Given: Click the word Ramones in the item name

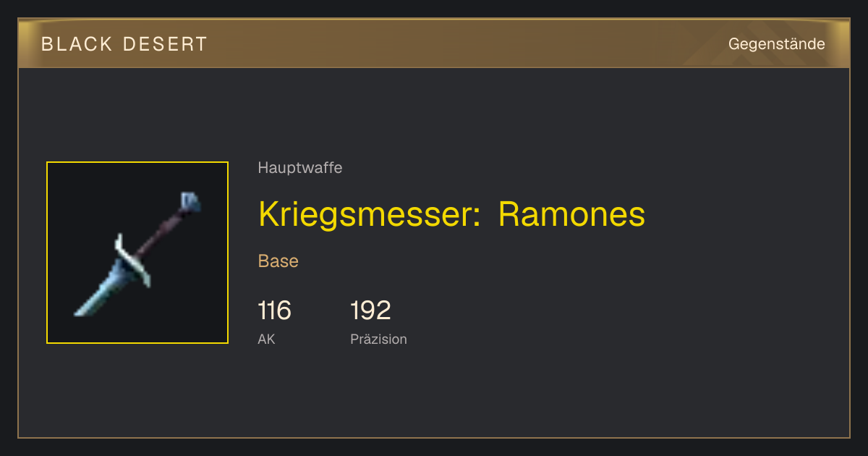Looking at the screenshot, I should click(571, 214).
